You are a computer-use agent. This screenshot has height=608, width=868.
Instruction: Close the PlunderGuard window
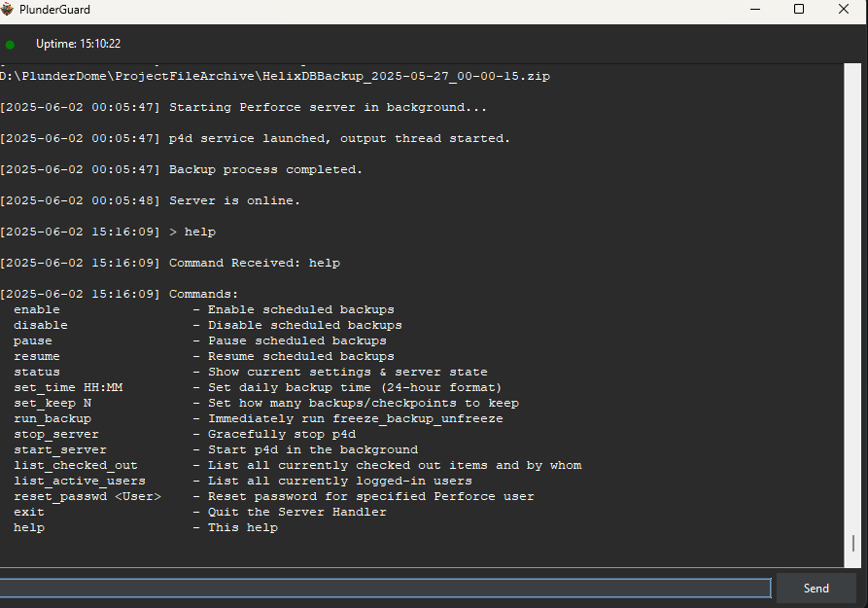843,10
